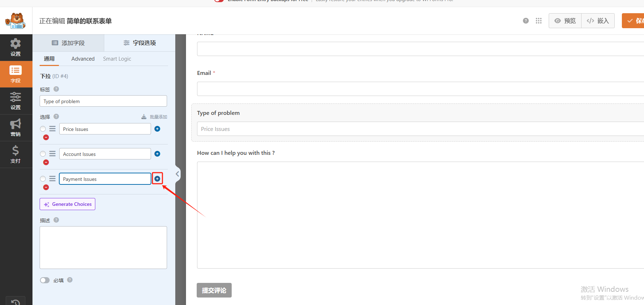The height and width of the screenshot is (305, 644).
Task: Click the label input containing Type of problem
Action: click(103, 101)
